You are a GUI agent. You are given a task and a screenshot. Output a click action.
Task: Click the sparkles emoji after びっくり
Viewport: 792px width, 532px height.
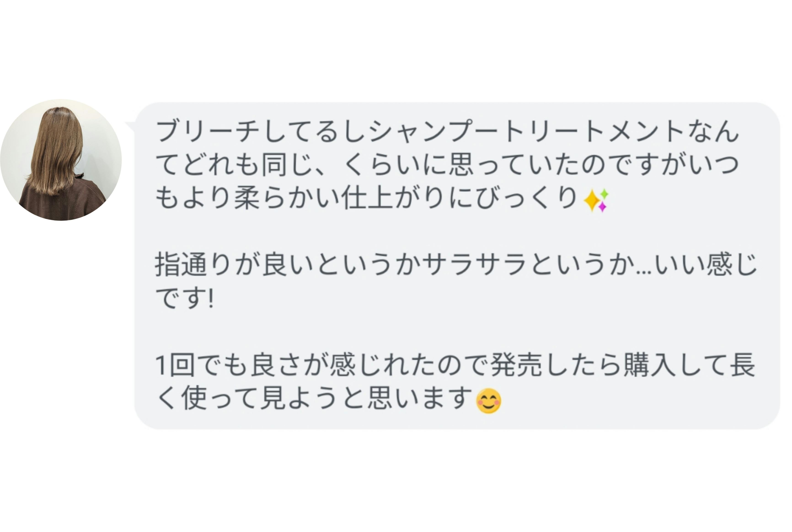click(x=596, y=201)
